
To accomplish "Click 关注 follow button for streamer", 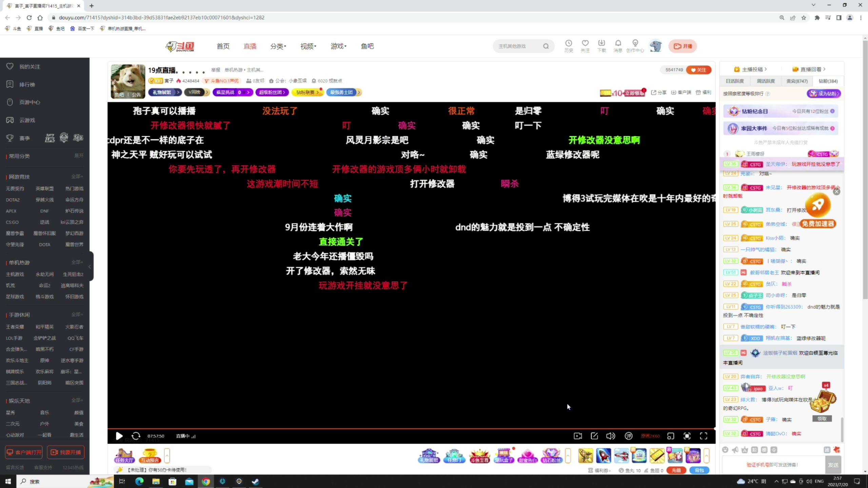I will click(698, 70).
